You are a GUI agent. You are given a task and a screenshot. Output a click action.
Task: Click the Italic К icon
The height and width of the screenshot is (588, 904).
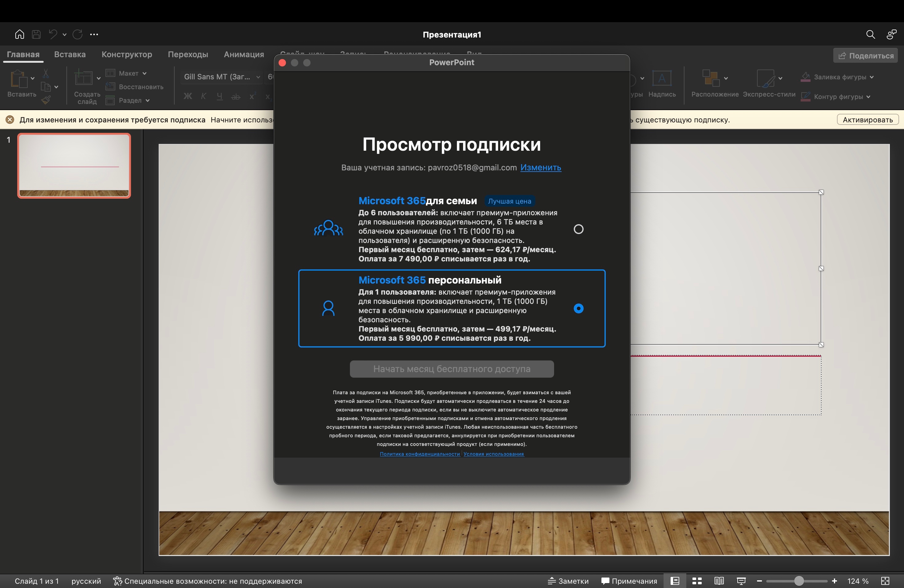204,97
